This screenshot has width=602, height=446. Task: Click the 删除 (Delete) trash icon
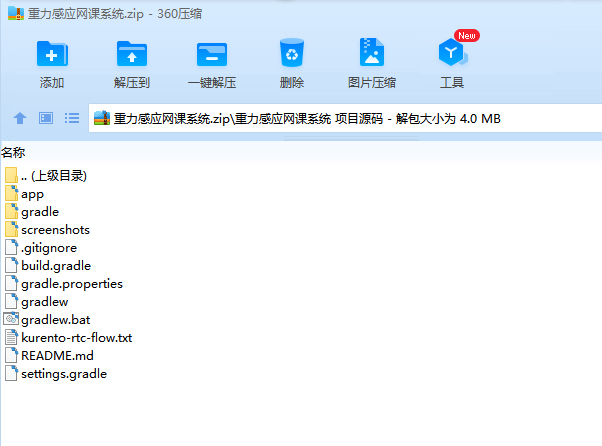click(x=292, y=53)
